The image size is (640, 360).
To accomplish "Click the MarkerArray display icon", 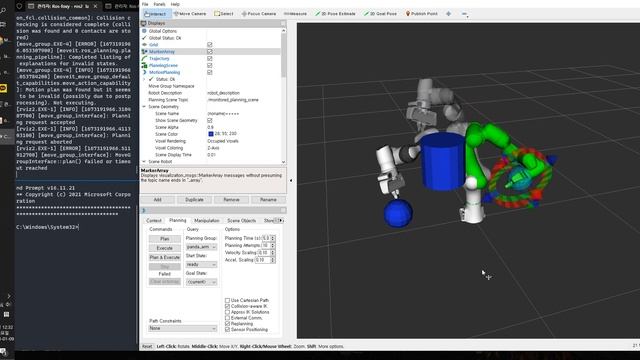I will pos(144,51).
